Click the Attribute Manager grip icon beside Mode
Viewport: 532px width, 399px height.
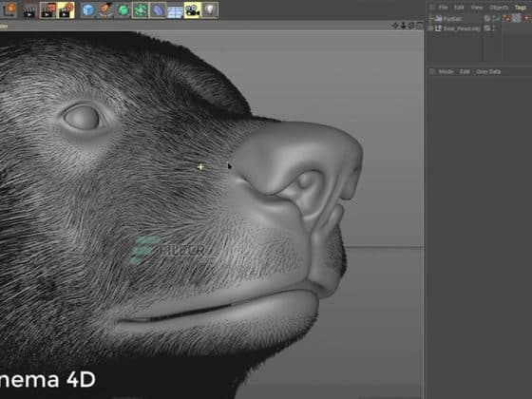pyautogui.click(x=432, y=71)
